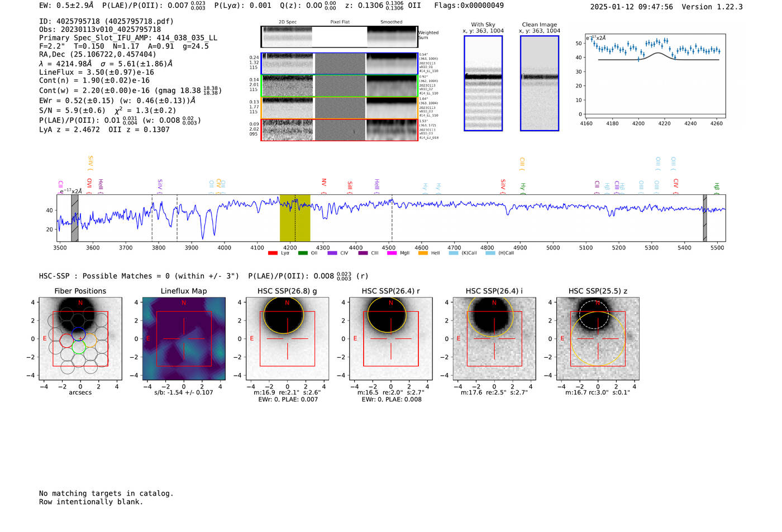Image resolution: width=782 pixels, height=532 pixels.
Task: Click the yellow highlighted band in the spectrum
Action: [295, 218]
